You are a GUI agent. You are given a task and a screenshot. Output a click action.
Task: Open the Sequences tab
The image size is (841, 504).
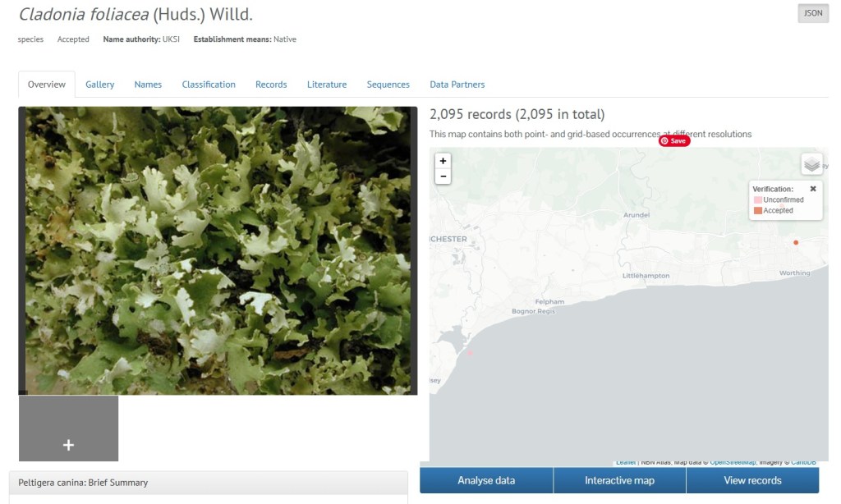coord(388,85)
